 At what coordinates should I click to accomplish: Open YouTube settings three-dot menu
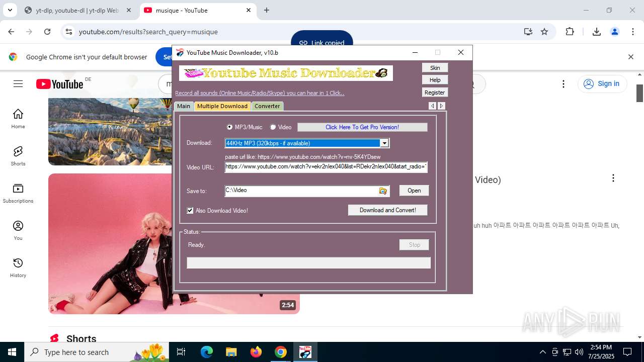(x=563, y=84)
